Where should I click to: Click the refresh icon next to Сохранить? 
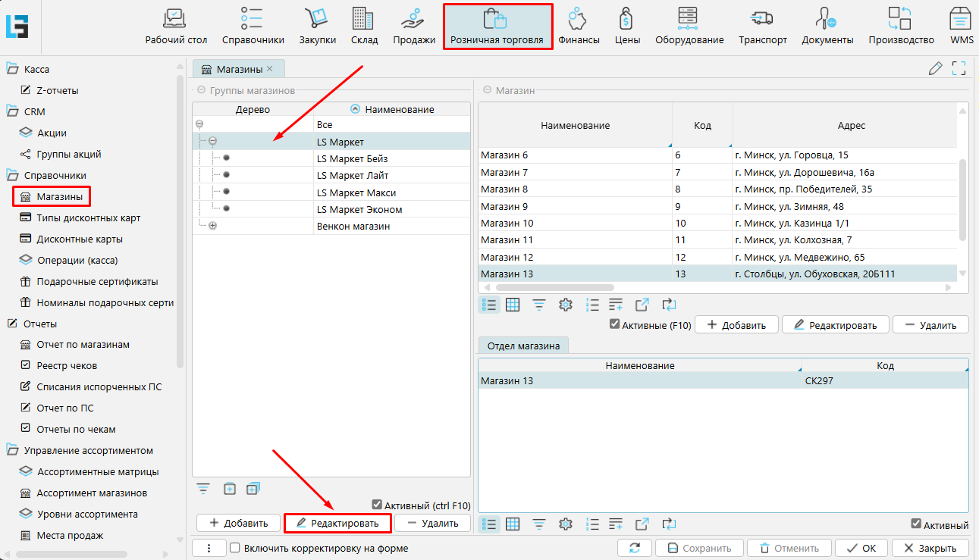[x=635, y=548]
